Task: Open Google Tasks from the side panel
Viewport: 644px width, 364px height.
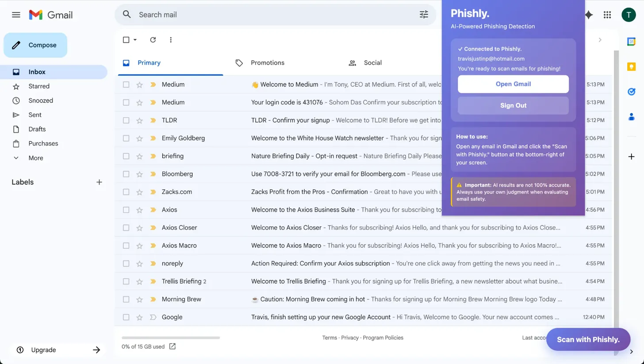Action: click(631, 92)
